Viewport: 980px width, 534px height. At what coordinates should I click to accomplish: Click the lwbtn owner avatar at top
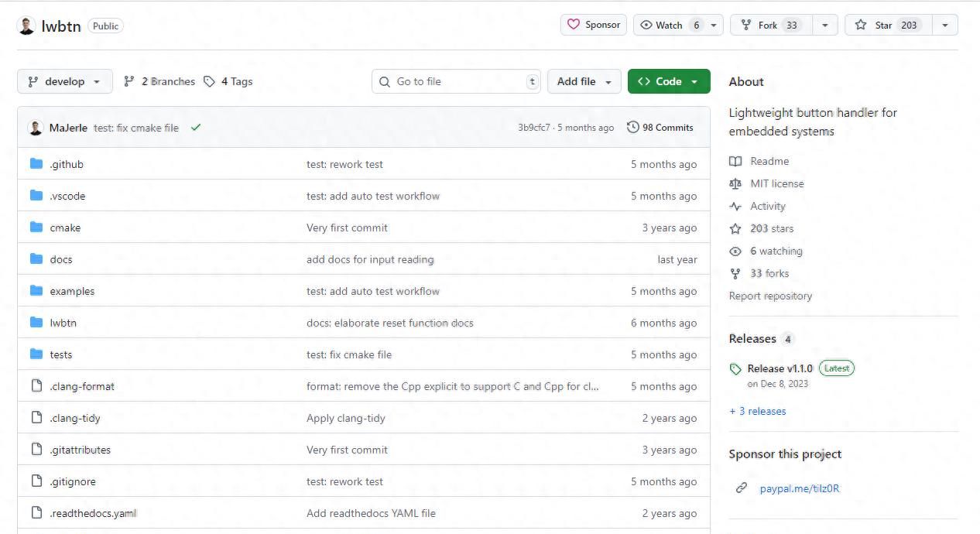click(26, 26)
